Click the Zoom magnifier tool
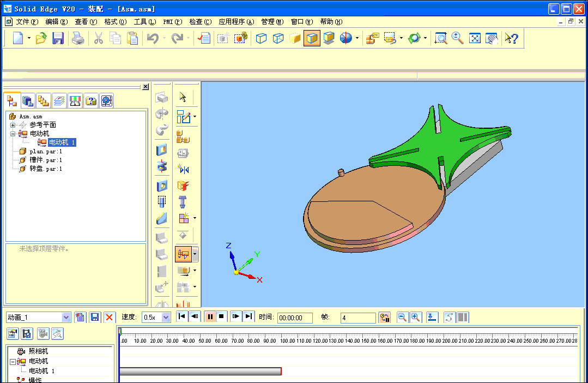 coord(458,38)
